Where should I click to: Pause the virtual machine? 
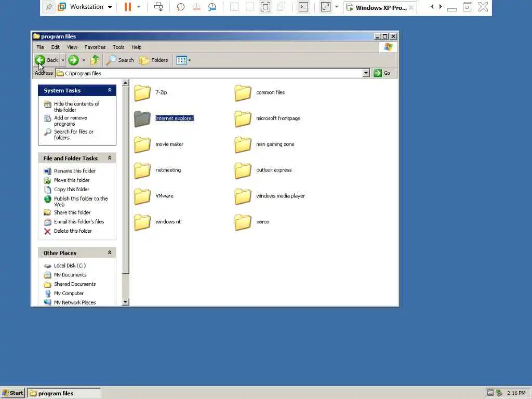[x=128, y=7]
